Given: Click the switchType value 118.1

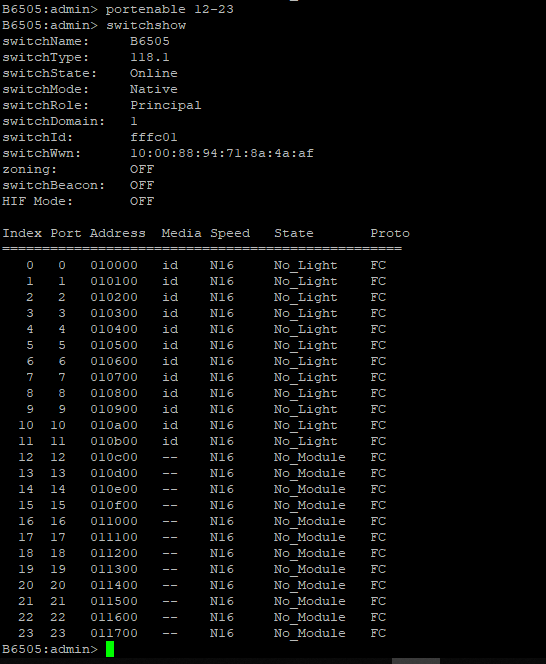Looking at the screenshot, I should coord(150,57).
